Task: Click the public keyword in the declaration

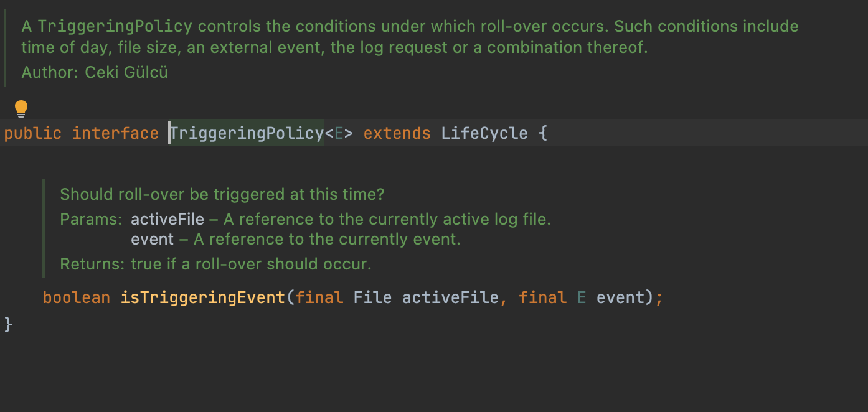Action: coord(33,133)
